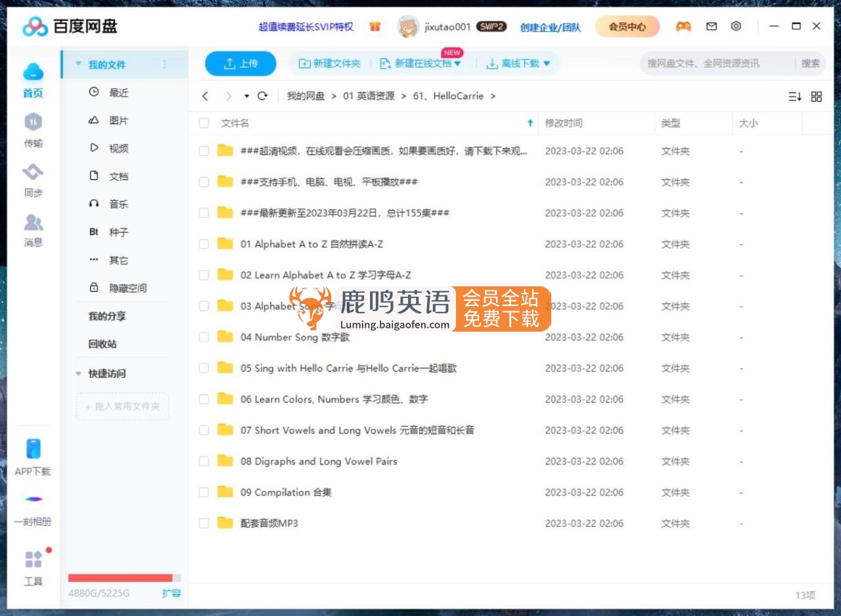Click the 搜网盘文件 search input field
The width and height of the screenshot is (841, 616).
point(716,64)
